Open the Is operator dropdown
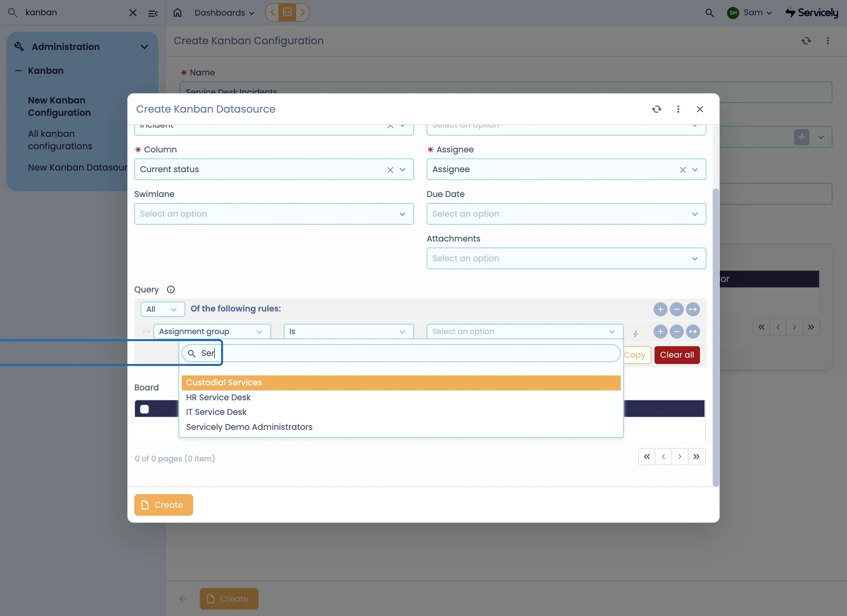 coord(348,331)
